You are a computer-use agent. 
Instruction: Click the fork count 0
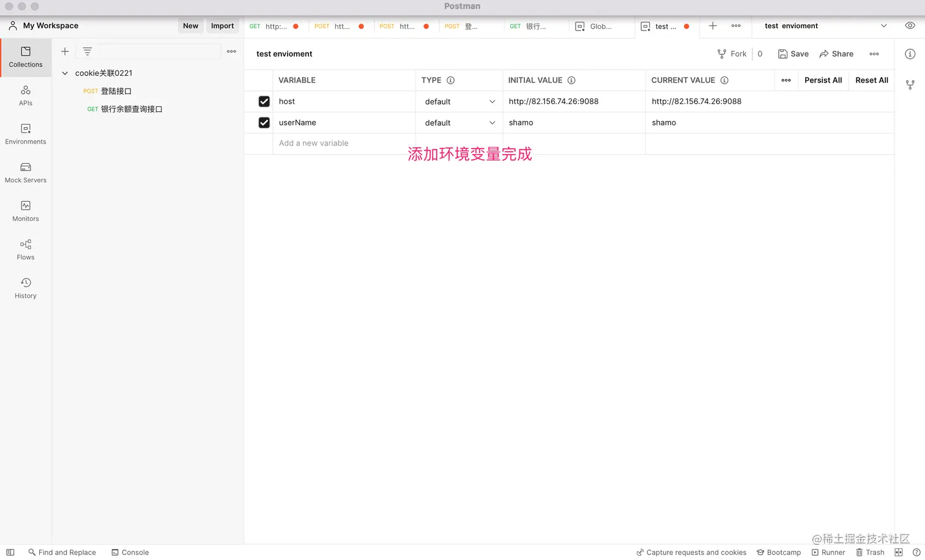[760, 54]
